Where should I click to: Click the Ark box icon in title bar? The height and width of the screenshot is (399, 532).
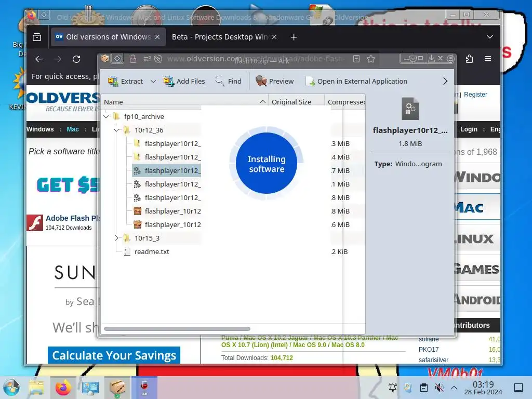(105, 59)
